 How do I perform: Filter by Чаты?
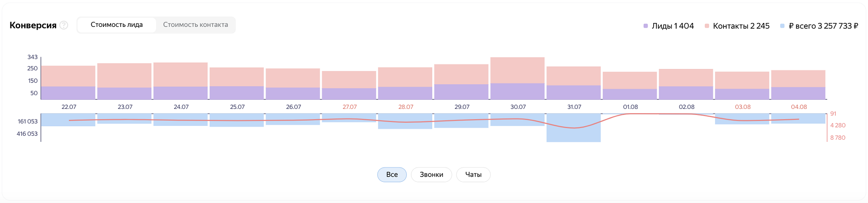pos(473,174)
